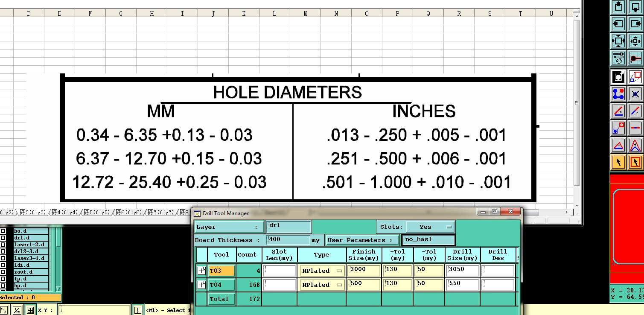Click the pan down arrow icon
This screenshot has height=315, width=644.
click(635, 6)
